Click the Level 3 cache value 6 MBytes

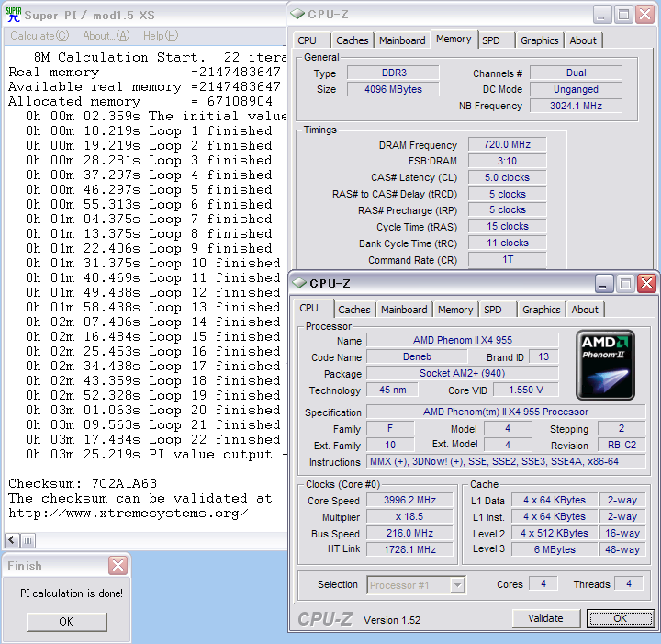pos(555,549)
